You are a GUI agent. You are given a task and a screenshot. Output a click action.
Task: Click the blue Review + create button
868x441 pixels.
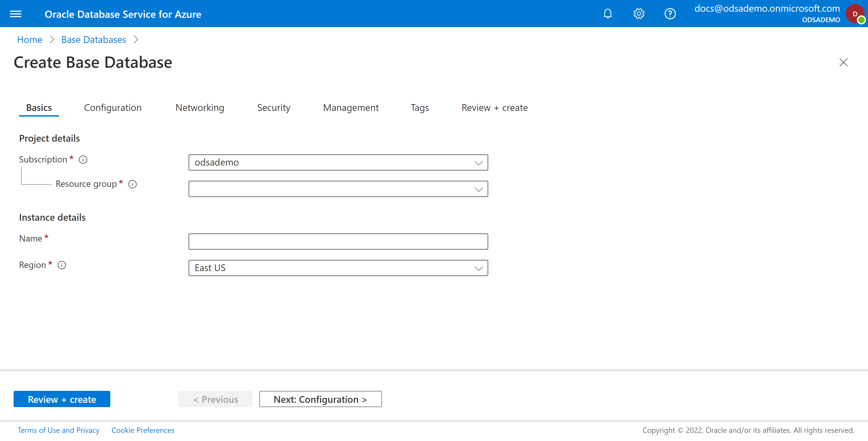[62, 399]
